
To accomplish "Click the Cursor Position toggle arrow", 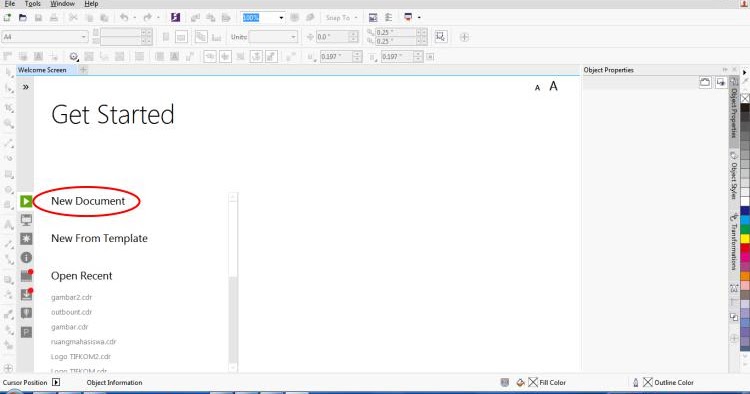I will pos(56,382).
